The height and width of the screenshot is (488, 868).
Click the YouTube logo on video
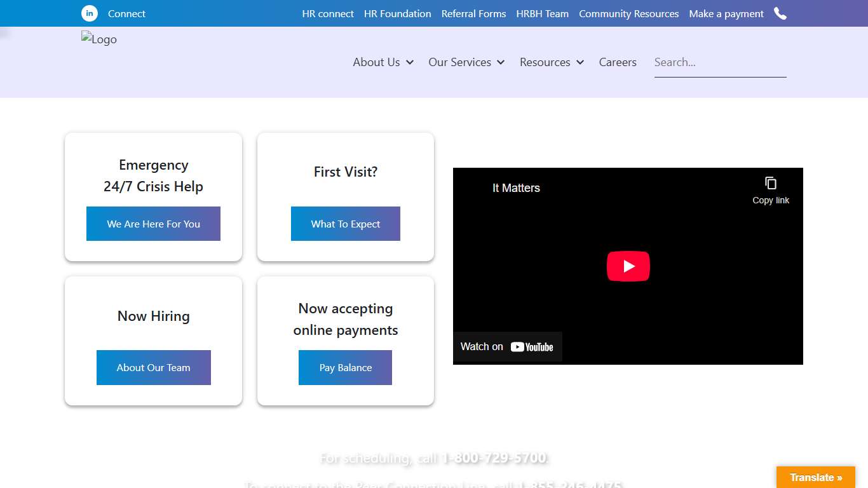click(x=532, y=347)
